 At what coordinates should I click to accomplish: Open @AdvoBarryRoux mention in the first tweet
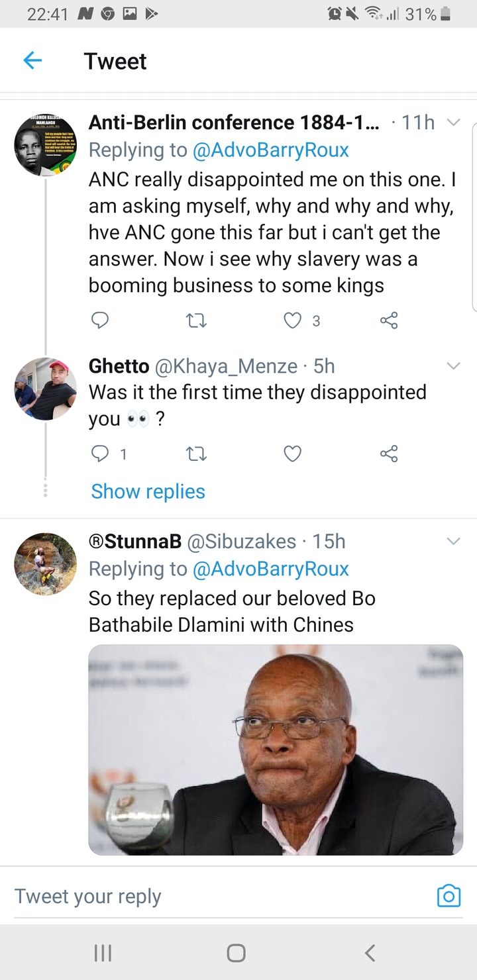pyautogui.click(x=270, y=150)
